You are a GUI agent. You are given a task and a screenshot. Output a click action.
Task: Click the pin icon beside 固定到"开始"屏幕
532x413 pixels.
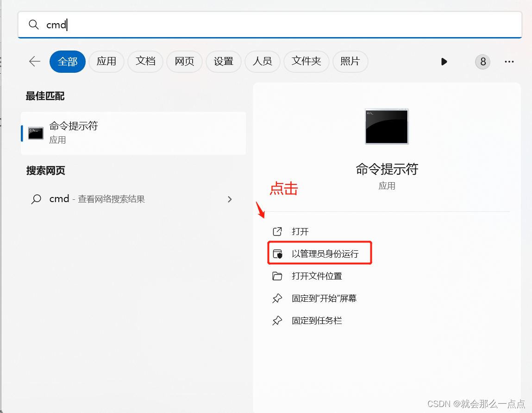pyautogui.click(x=277, y=299)
